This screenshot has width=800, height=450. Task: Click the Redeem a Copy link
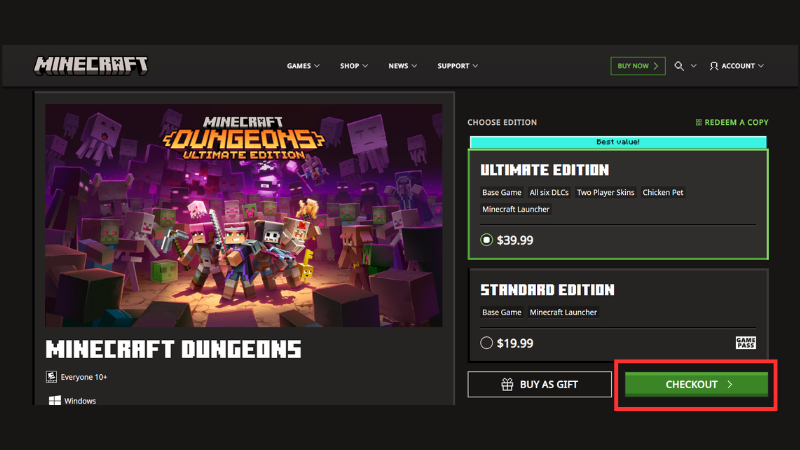coord(736,122)
